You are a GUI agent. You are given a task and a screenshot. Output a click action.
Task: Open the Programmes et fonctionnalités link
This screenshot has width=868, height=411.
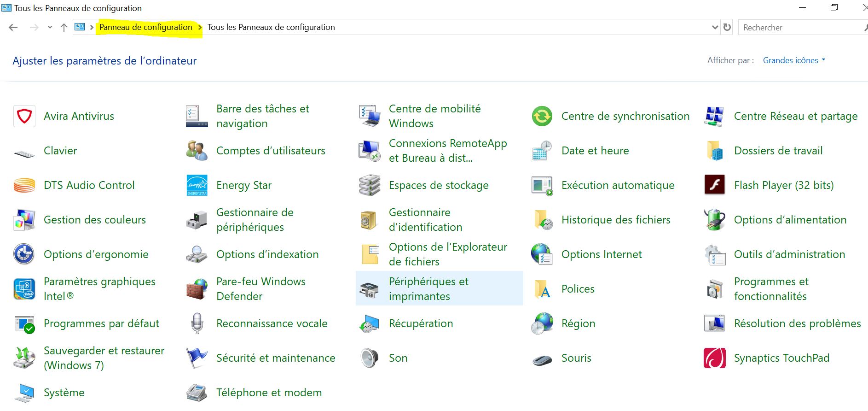coord(771,289)
